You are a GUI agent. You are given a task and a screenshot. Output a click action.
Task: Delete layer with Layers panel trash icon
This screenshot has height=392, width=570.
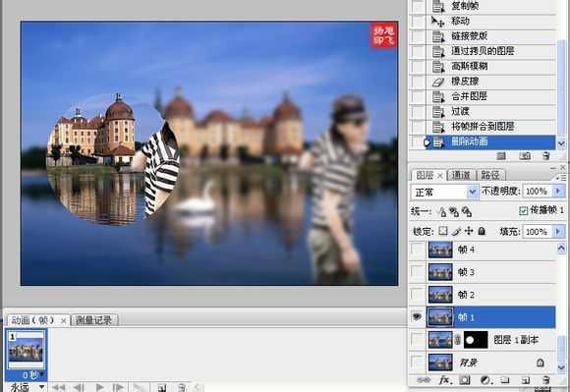tap(545, 380)
